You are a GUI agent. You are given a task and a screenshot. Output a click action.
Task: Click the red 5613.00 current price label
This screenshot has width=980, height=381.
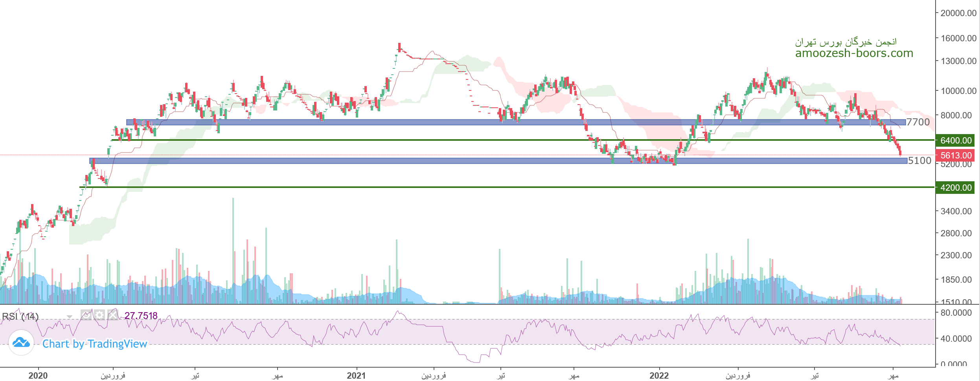click(x=955, y=155)
